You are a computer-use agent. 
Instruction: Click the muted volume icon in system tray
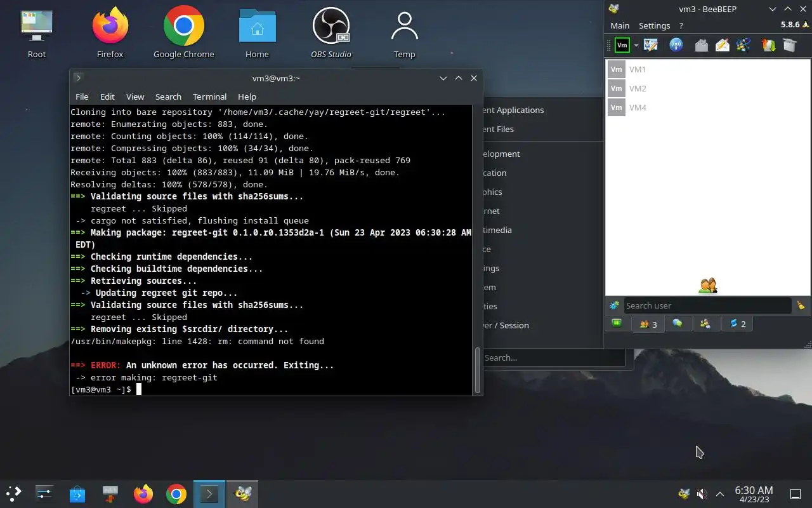(702, 493)
